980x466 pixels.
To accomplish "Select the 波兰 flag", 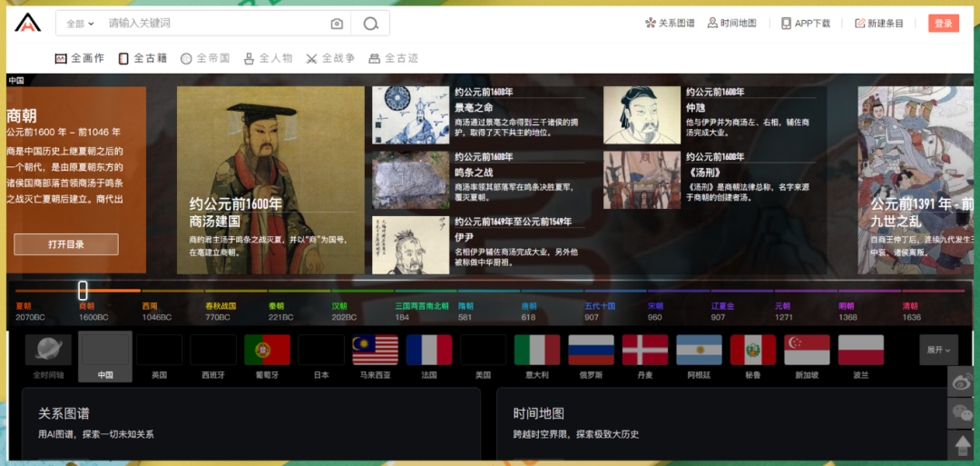I will click(861, 351).
